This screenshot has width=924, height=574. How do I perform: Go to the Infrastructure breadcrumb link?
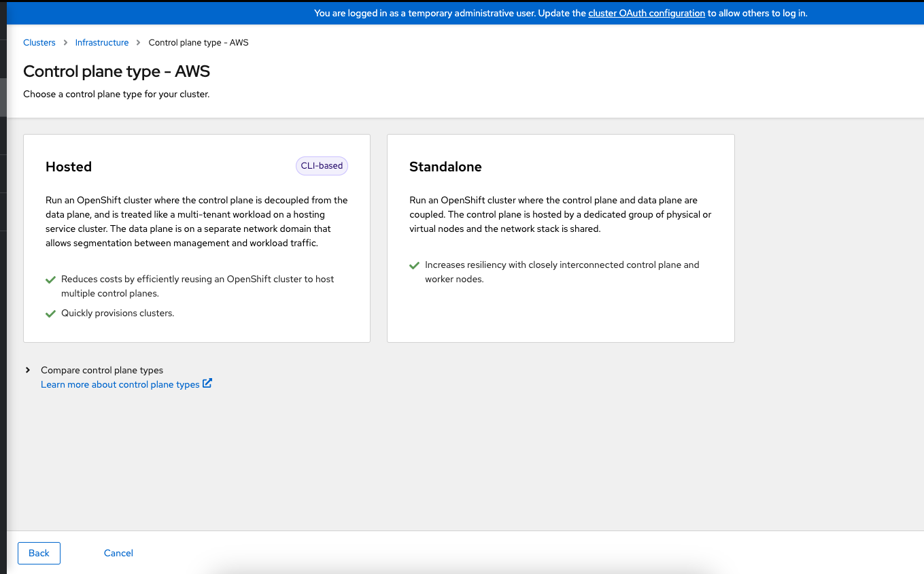tap(102, 42)
